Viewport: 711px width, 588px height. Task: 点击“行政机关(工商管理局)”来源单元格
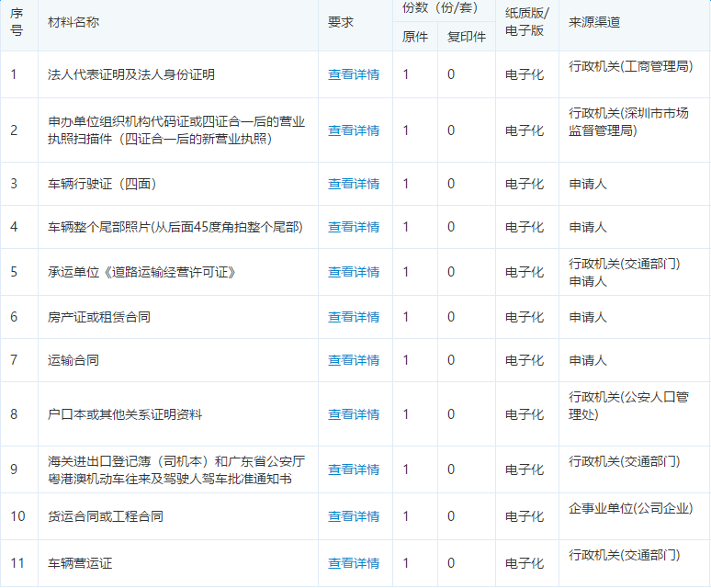click(630, 66)
